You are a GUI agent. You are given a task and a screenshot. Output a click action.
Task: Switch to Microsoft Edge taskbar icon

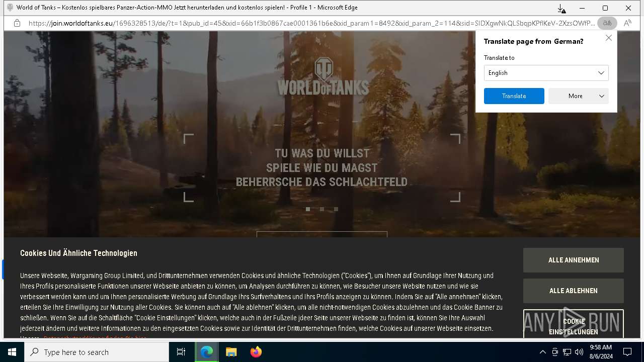coord(207,352)
